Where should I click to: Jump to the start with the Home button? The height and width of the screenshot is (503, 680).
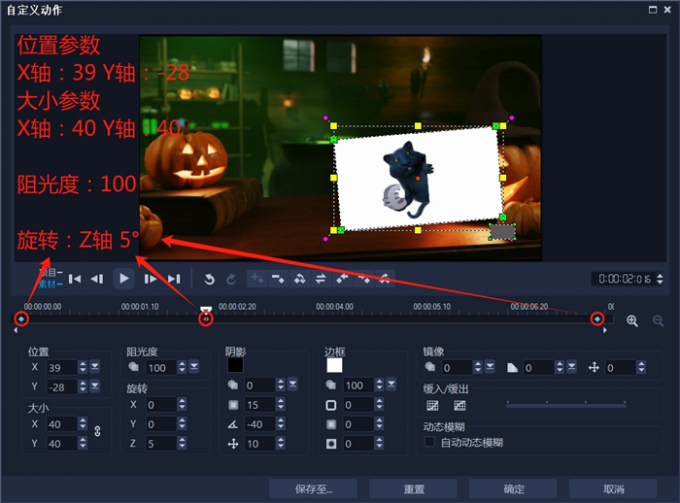[x=75, y=279]
